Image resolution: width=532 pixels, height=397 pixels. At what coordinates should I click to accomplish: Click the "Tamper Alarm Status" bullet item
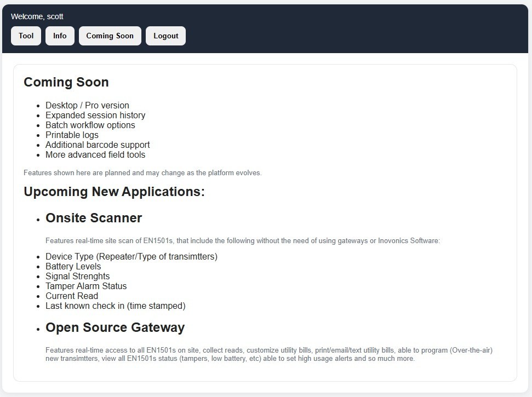(x=86, y=286)
